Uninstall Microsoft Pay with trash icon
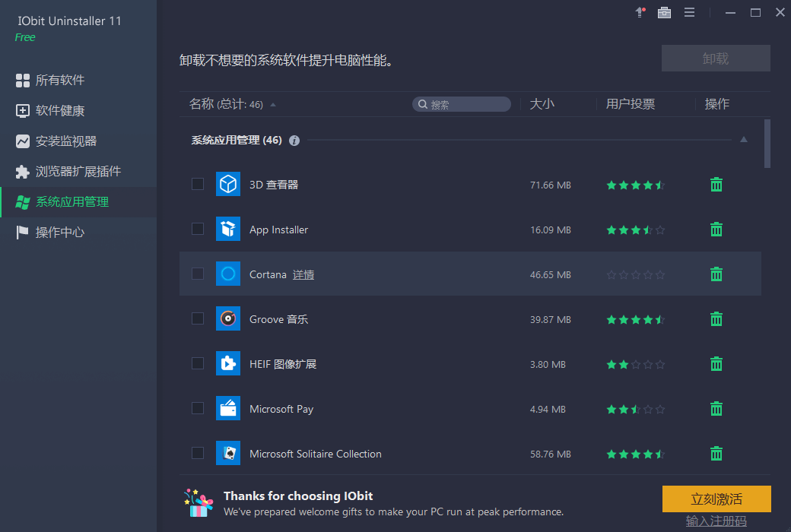This screenshot has width=791, height=532. tap(716, 409)
